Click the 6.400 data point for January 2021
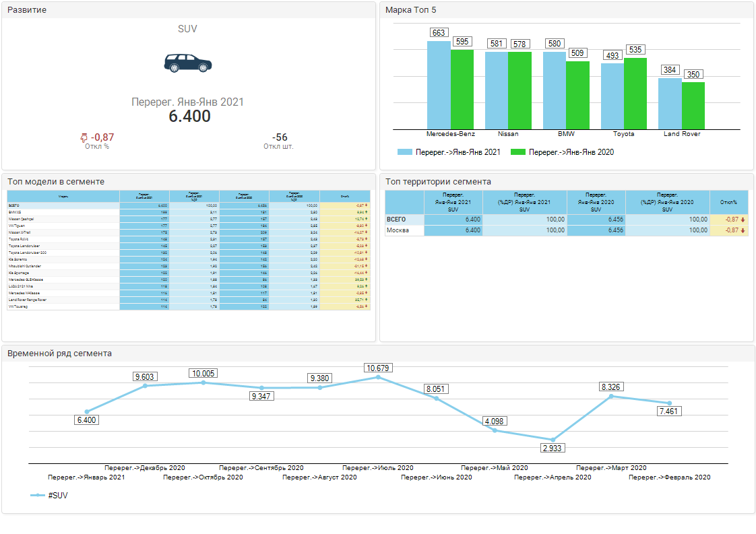The height and width of the screenshot is (534, 756). point(87,411)
